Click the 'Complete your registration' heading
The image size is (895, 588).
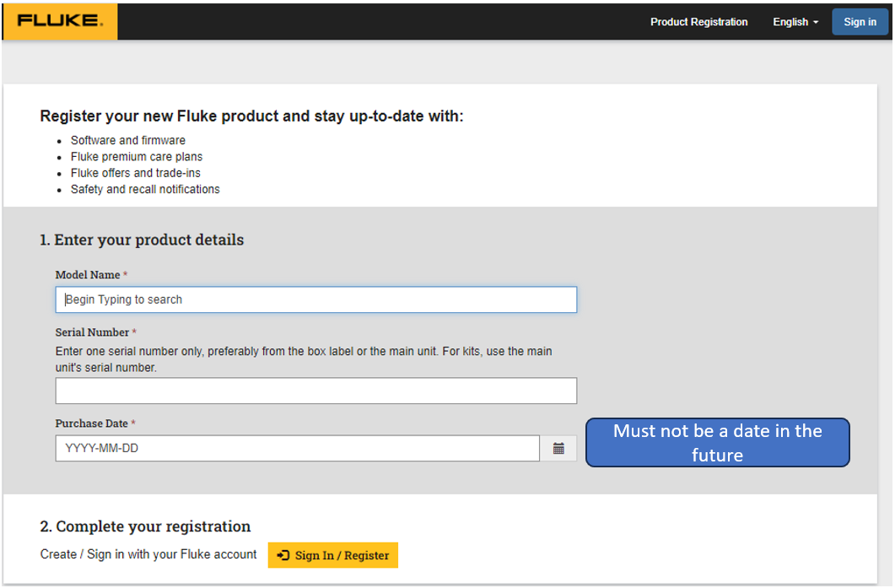tap(145, 526)
